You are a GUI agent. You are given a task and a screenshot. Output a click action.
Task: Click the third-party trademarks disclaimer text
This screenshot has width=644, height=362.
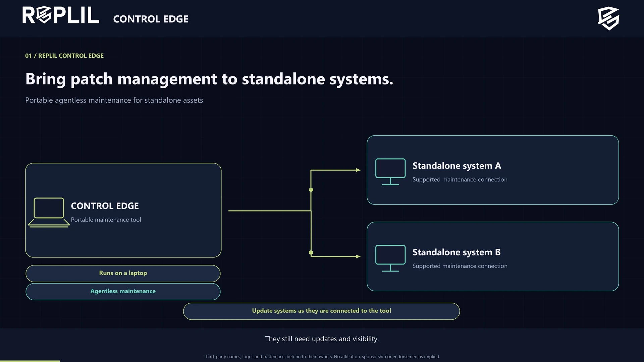322,357
